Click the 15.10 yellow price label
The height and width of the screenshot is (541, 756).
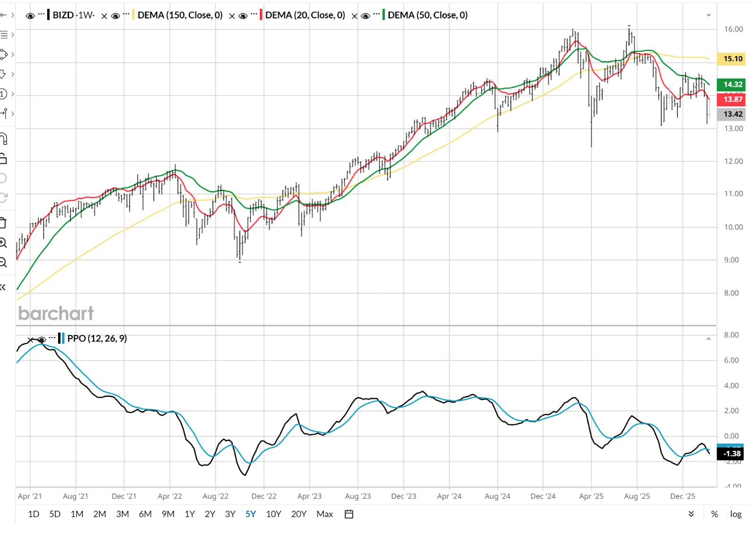coord(731,59)
